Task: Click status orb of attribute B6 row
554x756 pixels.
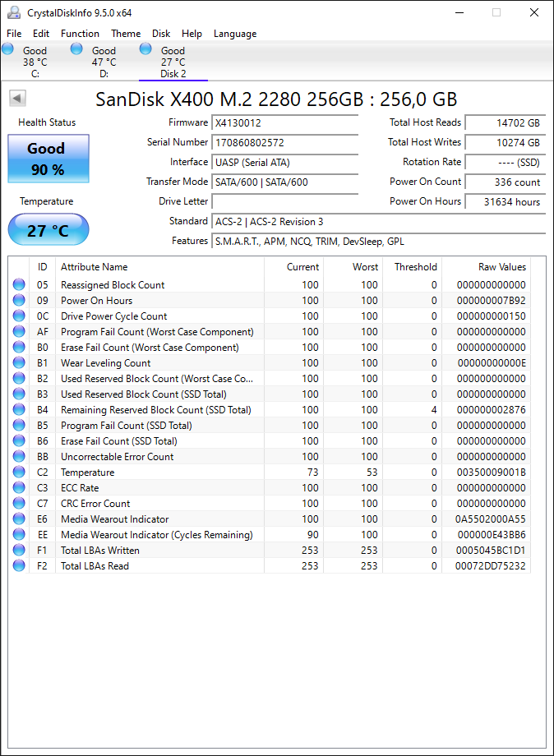Action: (19, 440)
